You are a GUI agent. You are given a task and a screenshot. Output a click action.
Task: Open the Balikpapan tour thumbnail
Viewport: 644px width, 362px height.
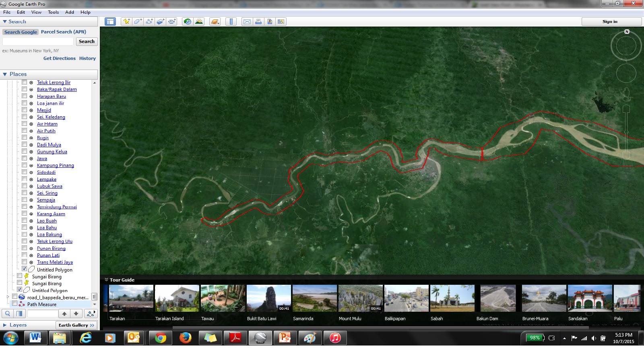pos(406,298)
